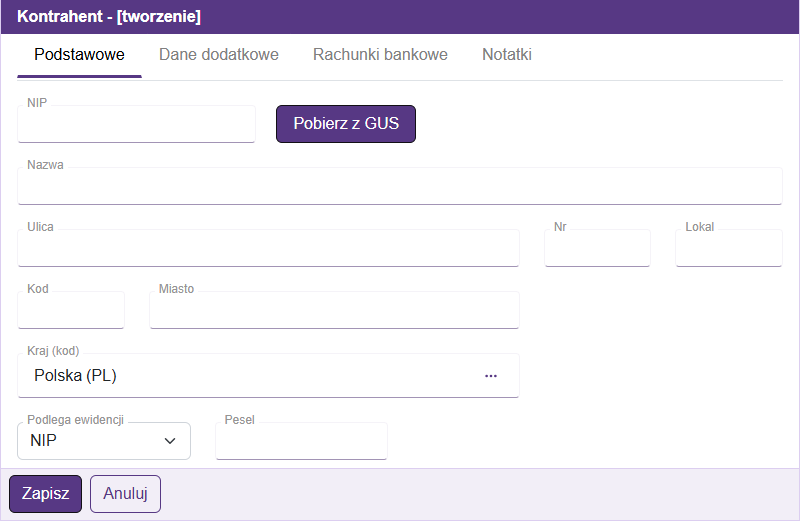
Task: Click the Kraj (kod) field label
Action: pos(53,351)
